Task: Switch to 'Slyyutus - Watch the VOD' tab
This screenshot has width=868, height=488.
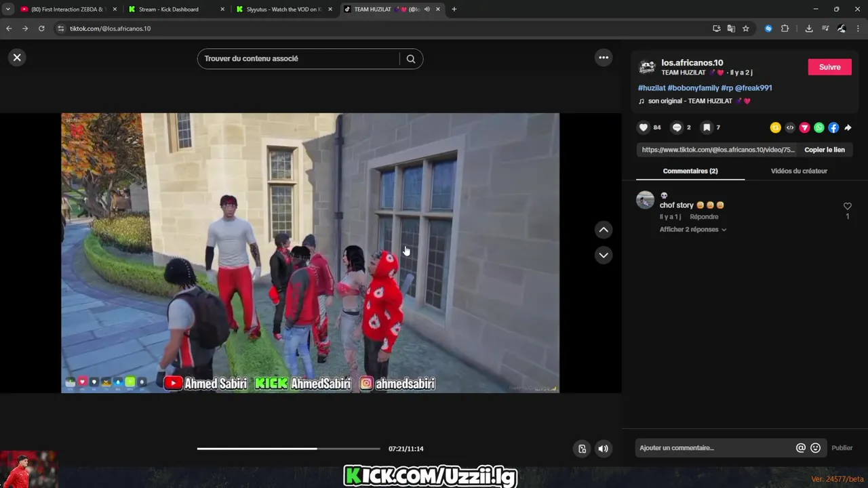Action: tap(283, 9)
